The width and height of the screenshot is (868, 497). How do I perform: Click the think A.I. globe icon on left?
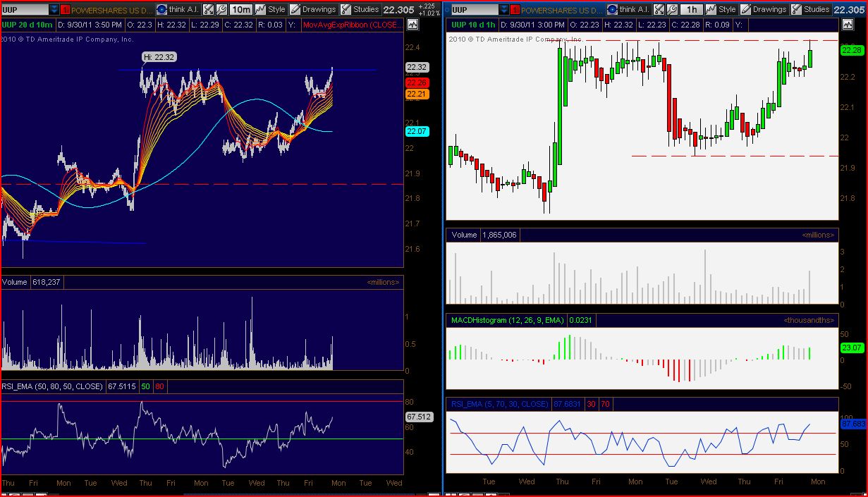click(161, 9)
